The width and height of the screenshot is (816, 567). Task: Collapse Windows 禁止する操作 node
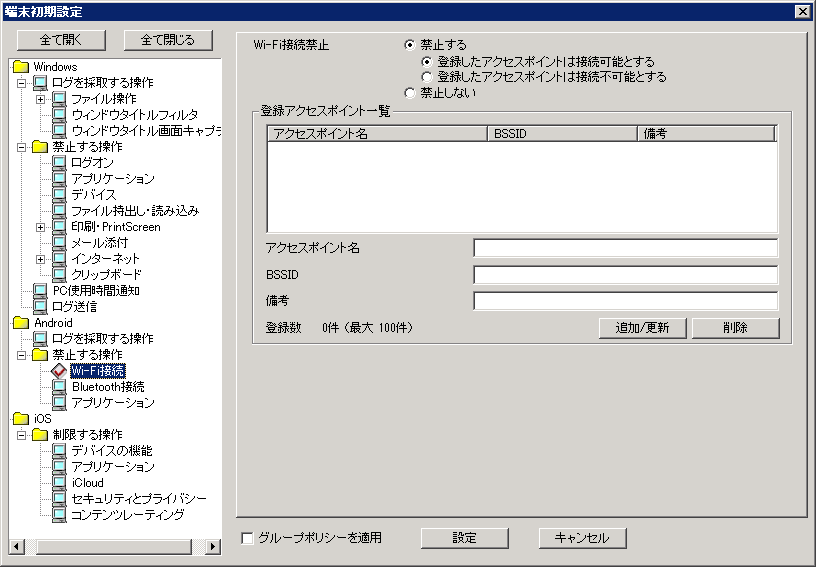pos(21,147)
